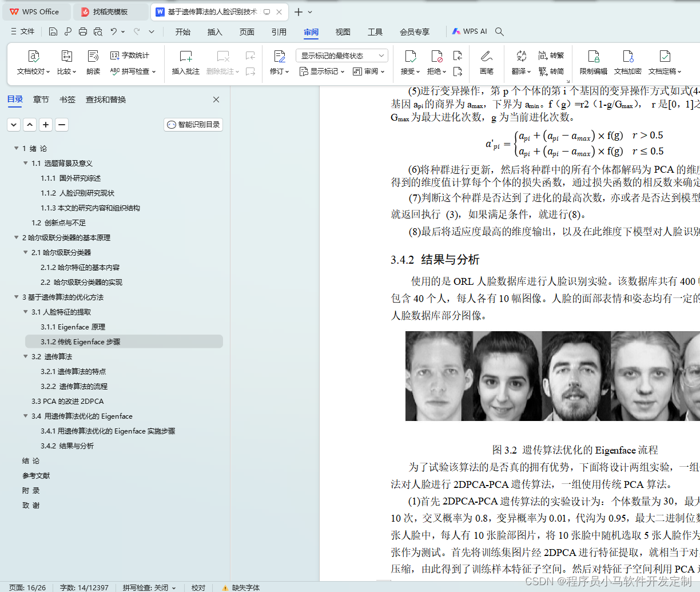The image size is (700, 592).
Task: Switch to the 页面 ribbon tab
Action: [247, 32]
